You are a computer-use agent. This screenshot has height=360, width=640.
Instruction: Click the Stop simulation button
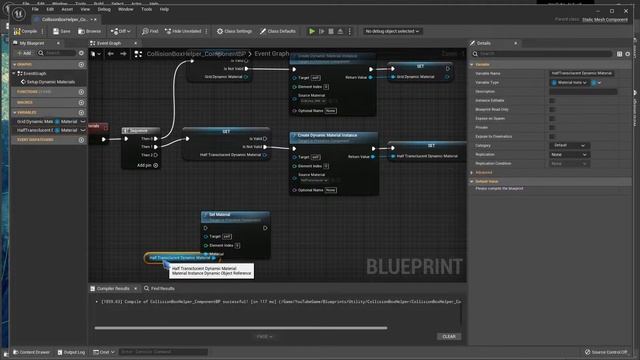(x=331, y=31)
